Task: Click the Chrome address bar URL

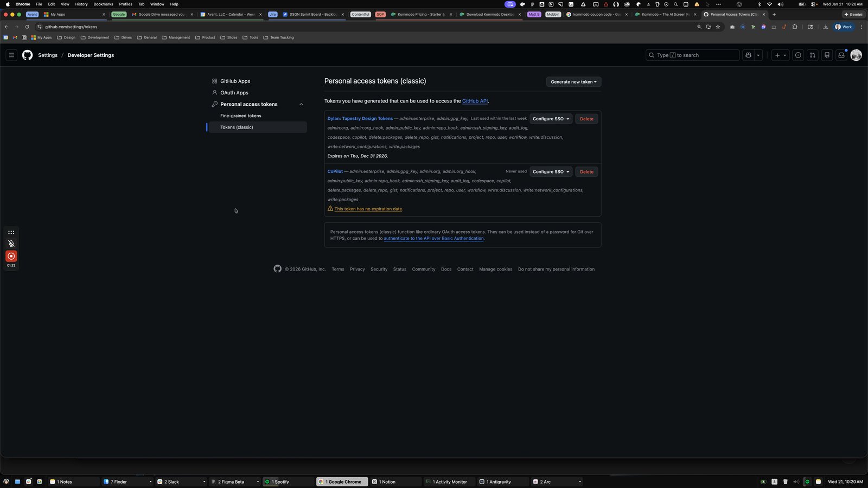Action: click(71, 27)
